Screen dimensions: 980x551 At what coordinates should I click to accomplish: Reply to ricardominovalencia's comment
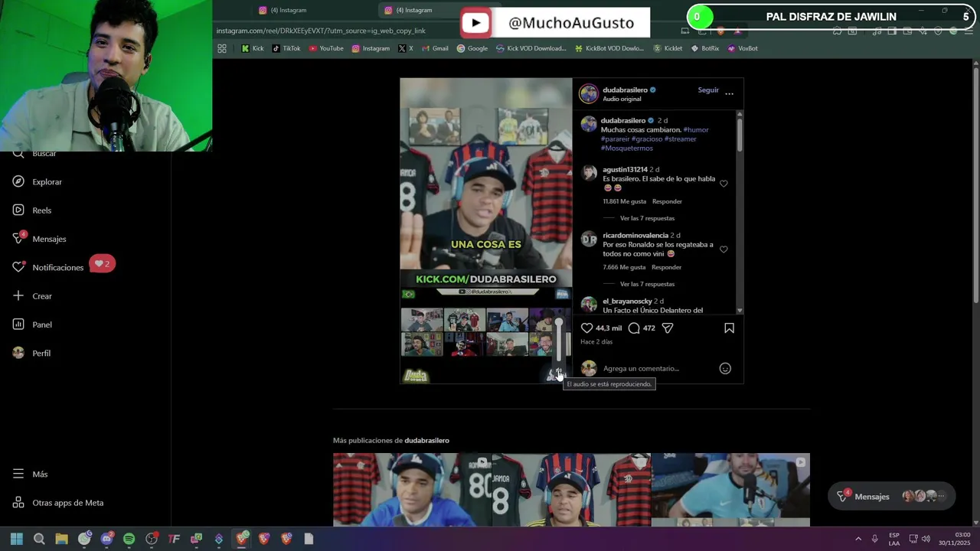click(666, 267)
